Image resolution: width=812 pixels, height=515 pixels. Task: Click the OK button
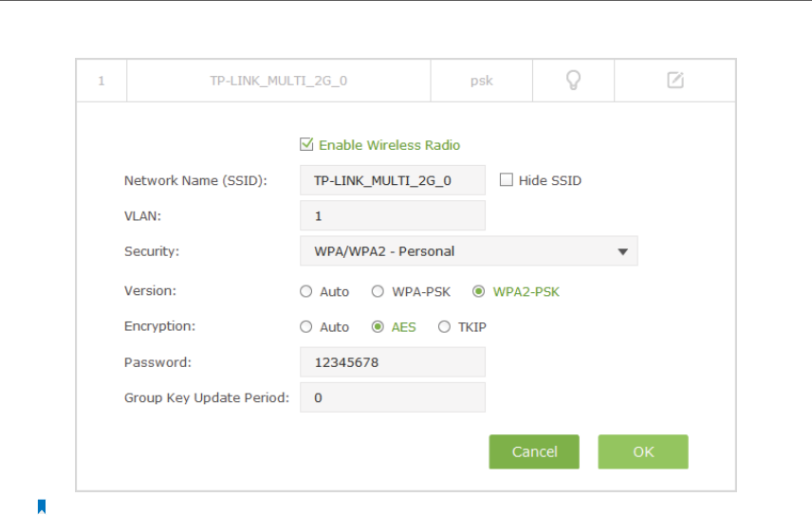(x=643, y=451)
